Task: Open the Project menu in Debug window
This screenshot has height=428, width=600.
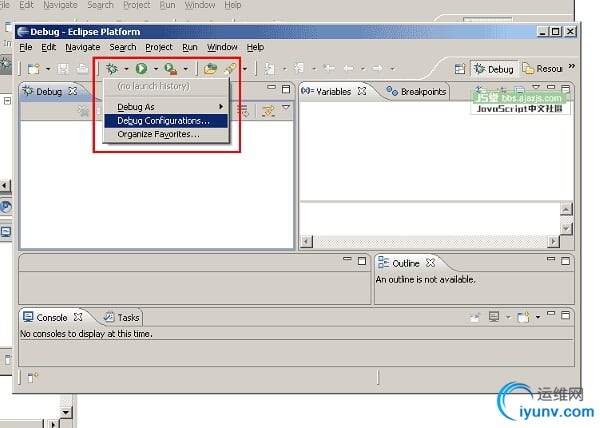Action: tap(159, 47)
